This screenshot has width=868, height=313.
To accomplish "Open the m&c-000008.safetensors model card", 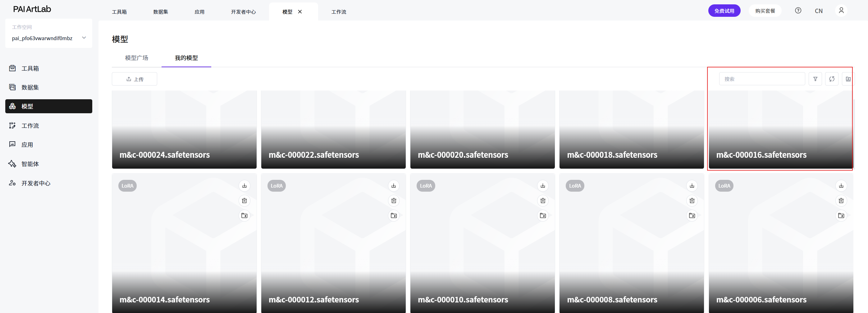I will coord(632,243).
